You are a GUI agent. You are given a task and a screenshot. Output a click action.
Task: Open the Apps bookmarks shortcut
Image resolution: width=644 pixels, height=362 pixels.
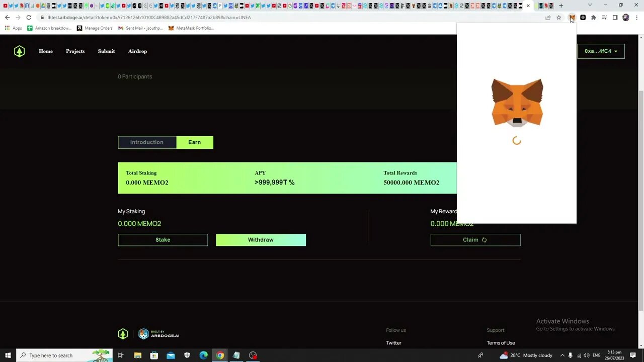pyautogui.click(x=14, y=28)
